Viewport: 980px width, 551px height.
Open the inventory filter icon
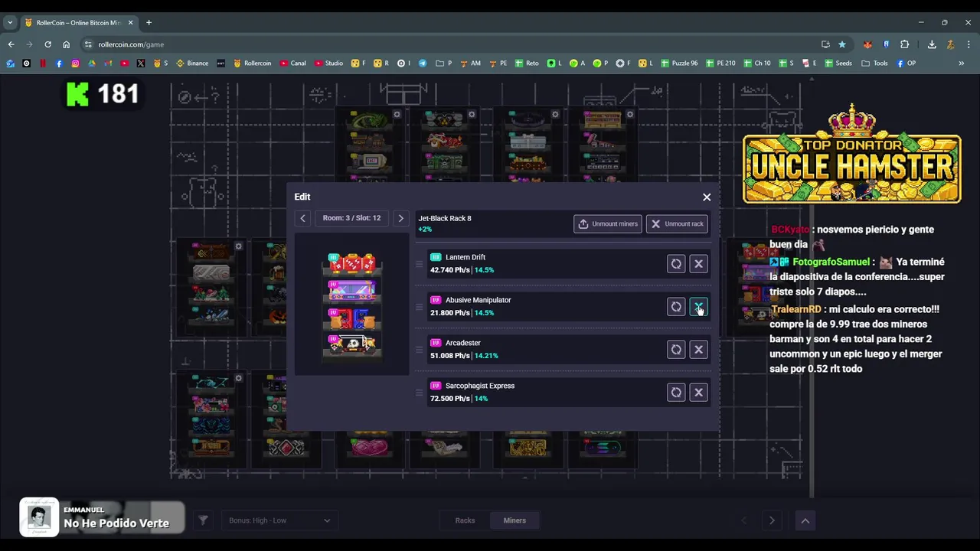[x=203, y=520]
